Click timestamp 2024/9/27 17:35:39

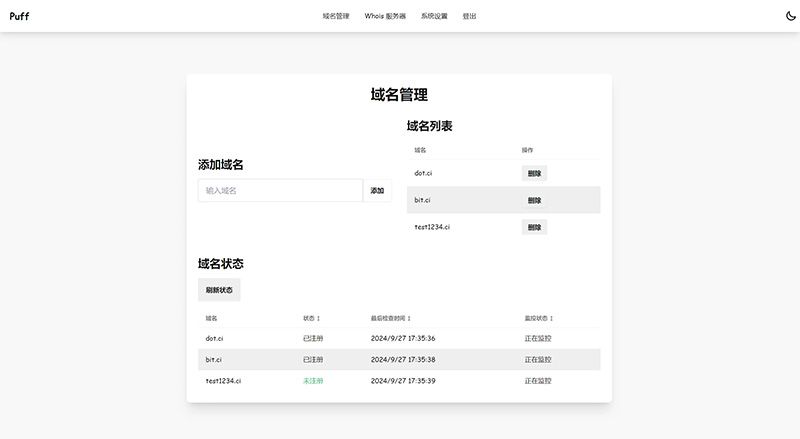403,381
